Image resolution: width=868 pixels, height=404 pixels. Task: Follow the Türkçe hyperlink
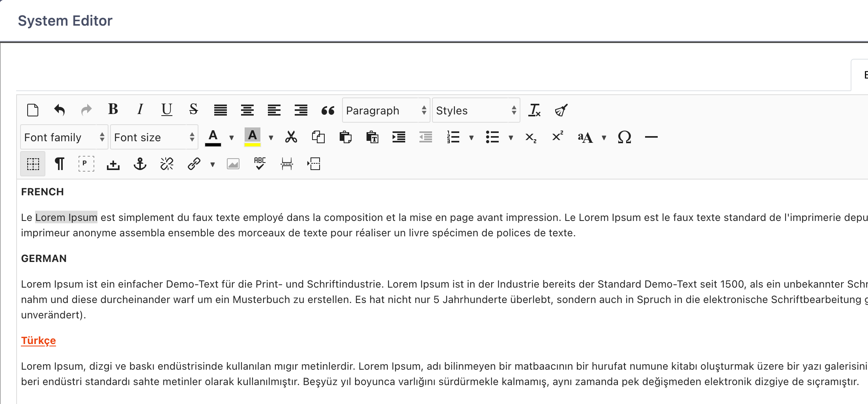pyautogui.click(x=38, y=340)
